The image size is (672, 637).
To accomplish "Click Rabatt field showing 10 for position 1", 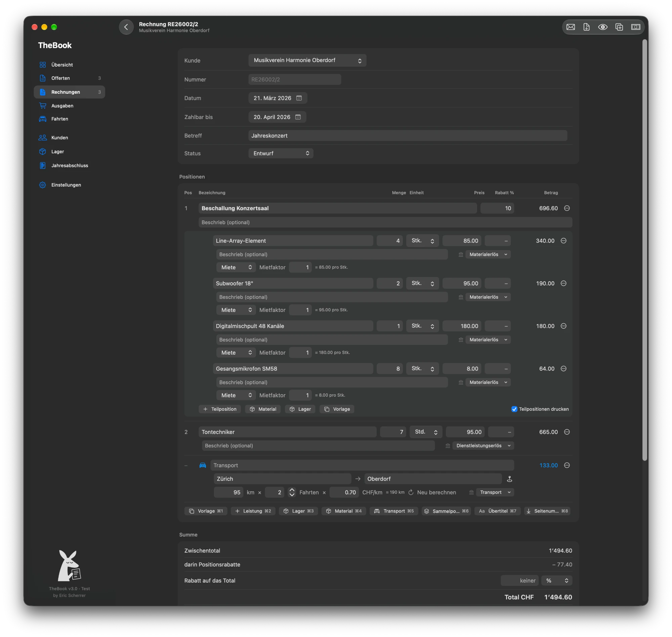I will [497, 208].
